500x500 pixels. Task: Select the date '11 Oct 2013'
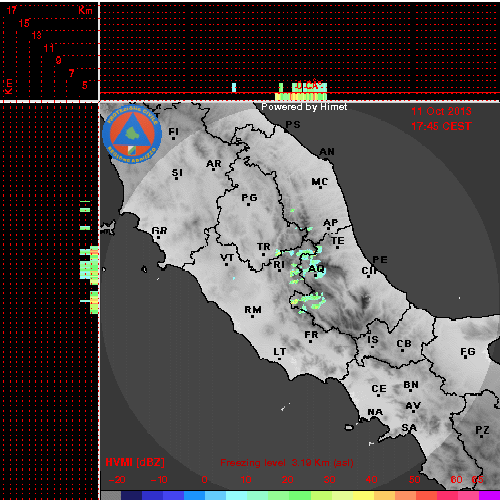[x=441, y=111]
